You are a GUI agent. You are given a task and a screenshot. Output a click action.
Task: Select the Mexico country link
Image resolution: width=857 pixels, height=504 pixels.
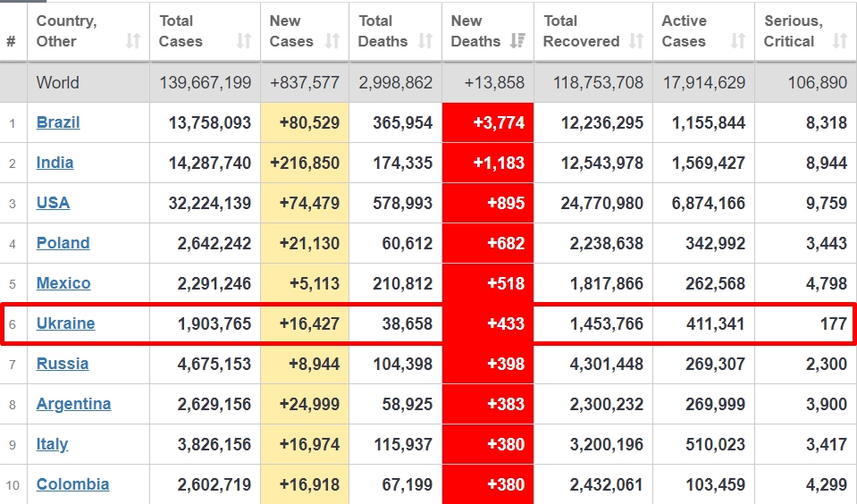(63, 283)
